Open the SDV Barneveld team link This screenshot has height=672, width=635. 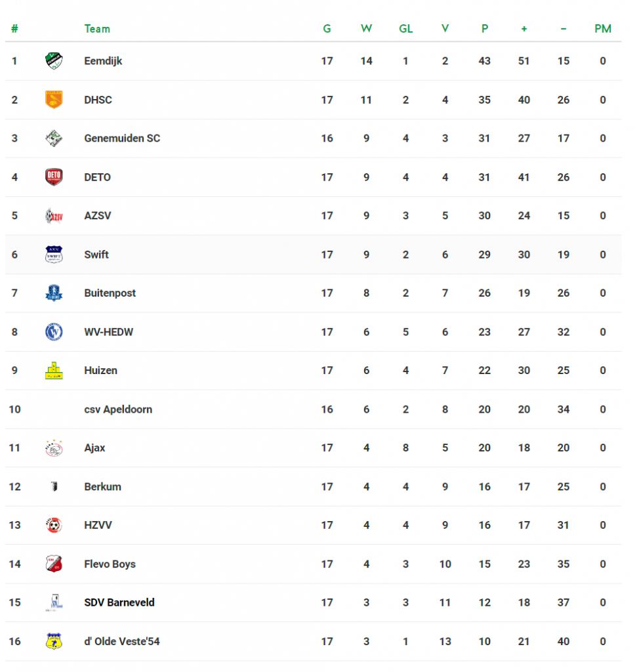119,602
